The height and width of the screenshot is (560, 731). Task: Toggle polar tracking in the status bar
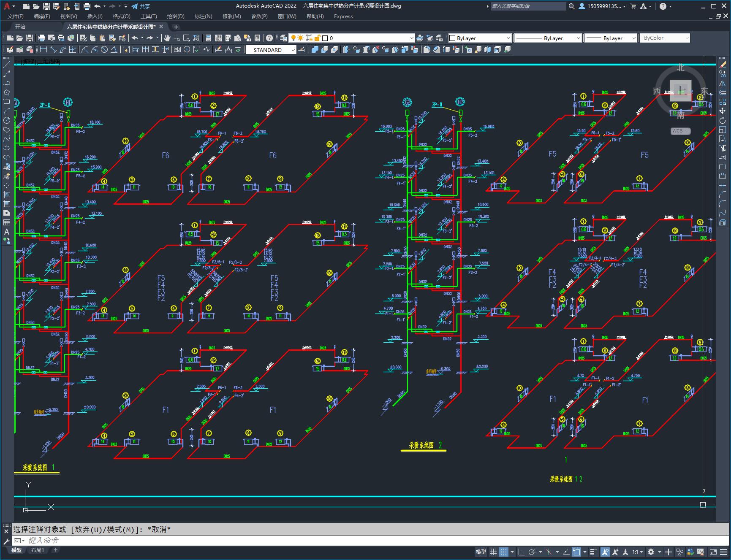[x=532, y=552]
